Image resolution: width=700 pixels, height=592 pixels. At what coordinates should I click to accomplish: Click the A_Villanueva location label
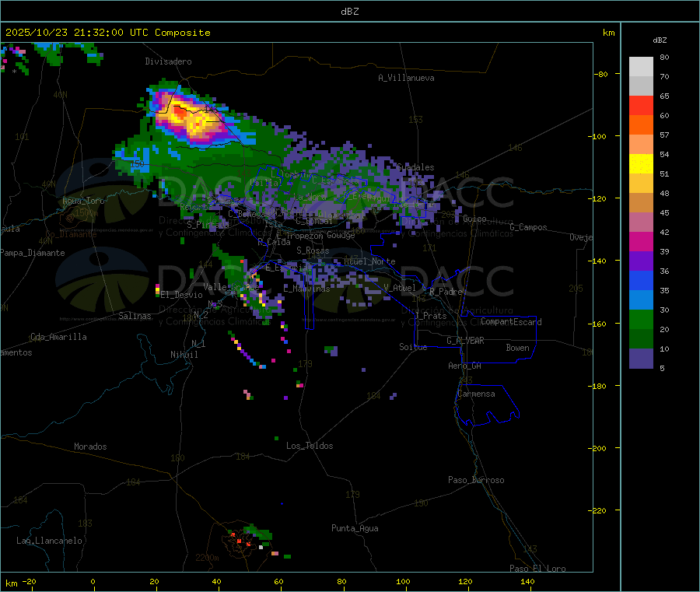click(x=406, y=78)
